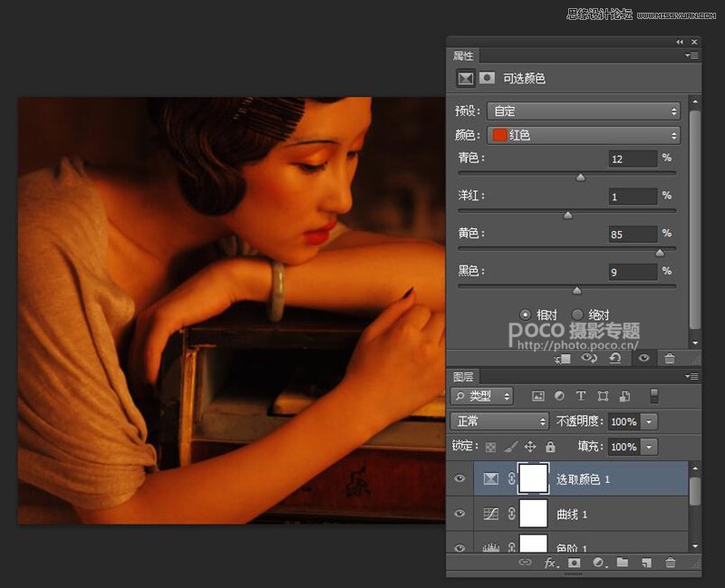Click the 曲线 1 curves layer icon
725x588 pixels.
pos(490,514)
